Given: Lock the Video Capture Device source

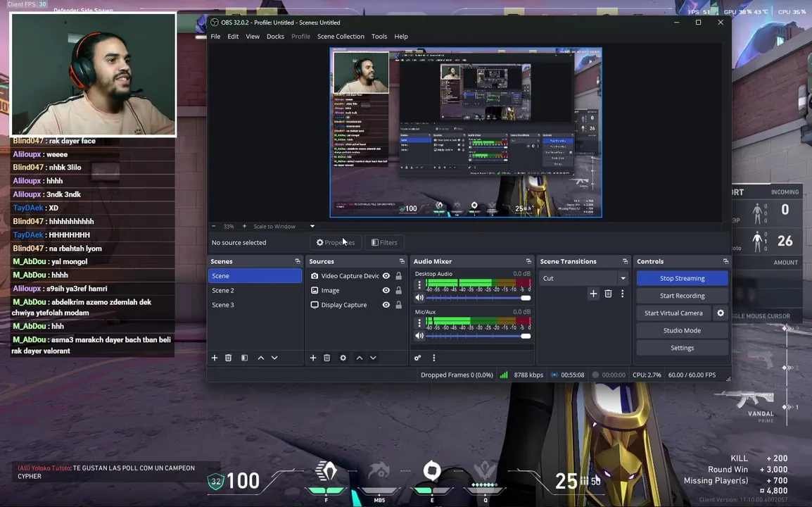Looking at the screenshot, I should click(x=399, y=276).
